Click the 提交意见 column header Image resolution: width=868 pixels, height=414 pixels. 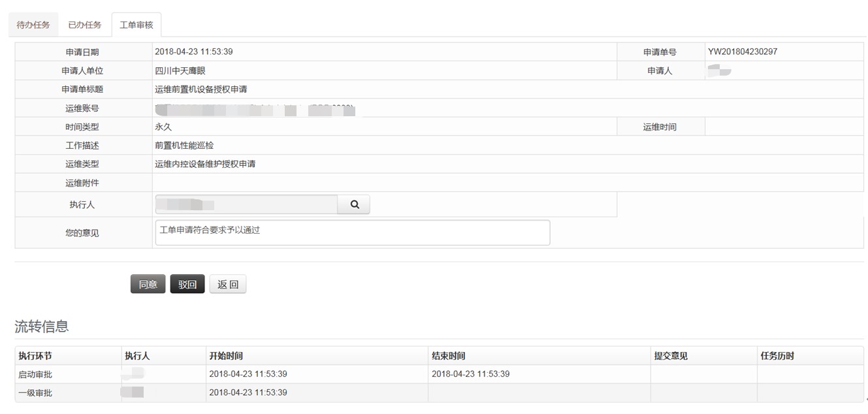(671, 356)
